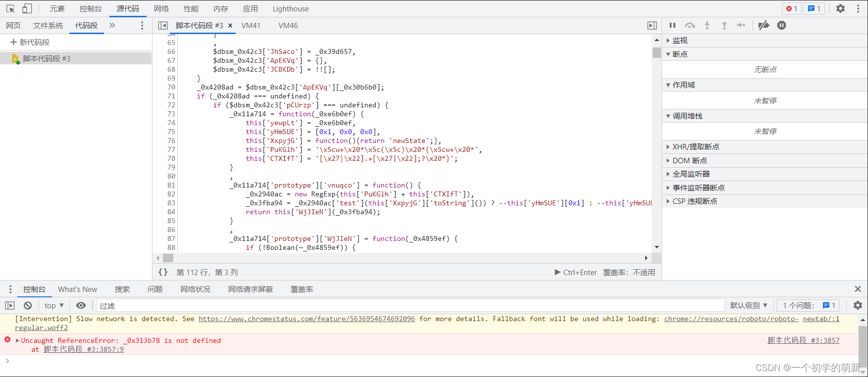Hide the navigator sidebar

pos(163,25)
